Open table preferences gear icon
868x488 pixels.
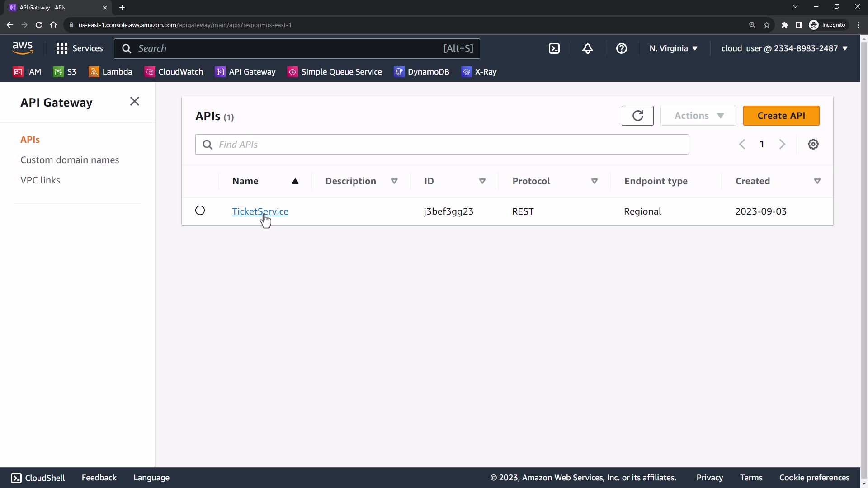[x=813, y=144]
